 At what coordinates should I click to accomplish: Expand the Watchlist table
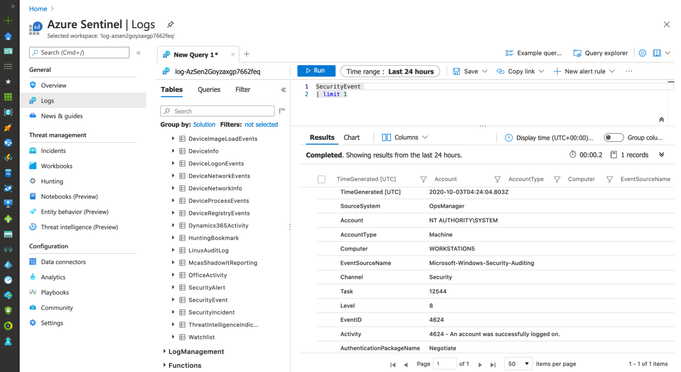(x=173, y=337)
